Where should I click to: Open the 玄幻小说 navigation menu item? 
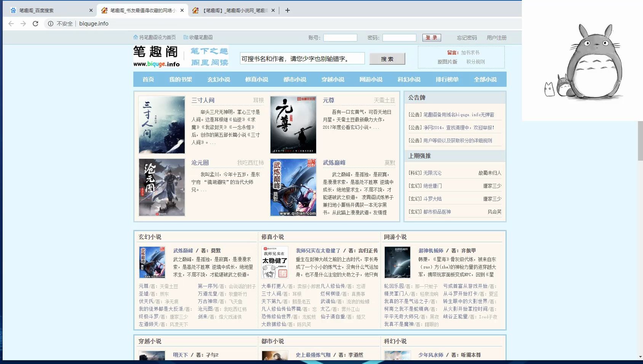click(x=218, y=79)
